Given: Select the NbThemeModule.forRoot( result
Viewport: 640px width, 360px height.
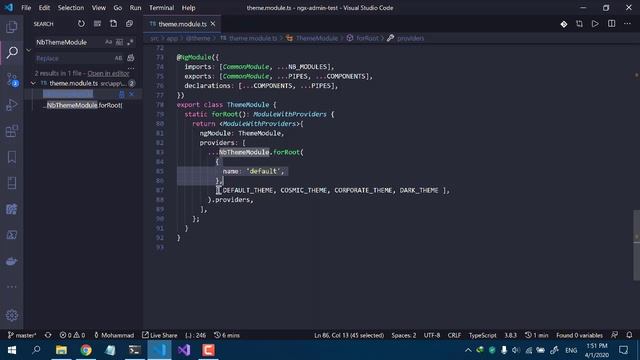Looking at the screenshot, I should point(84,105).
